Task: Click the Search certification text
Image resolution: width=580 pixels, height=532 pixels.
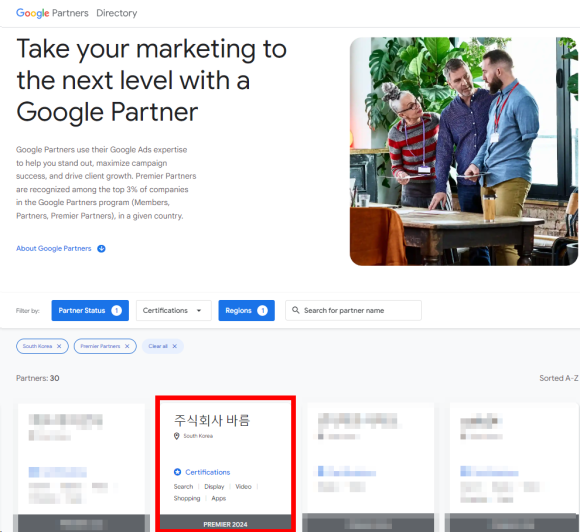Action: [x=183, y=486]
